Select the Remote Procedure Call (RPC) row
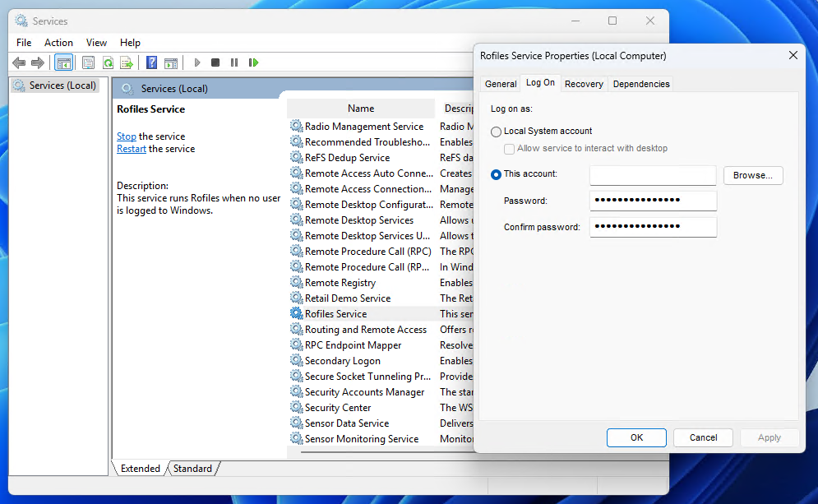Viewport: 818px width, 504px height. pos(381,252)
